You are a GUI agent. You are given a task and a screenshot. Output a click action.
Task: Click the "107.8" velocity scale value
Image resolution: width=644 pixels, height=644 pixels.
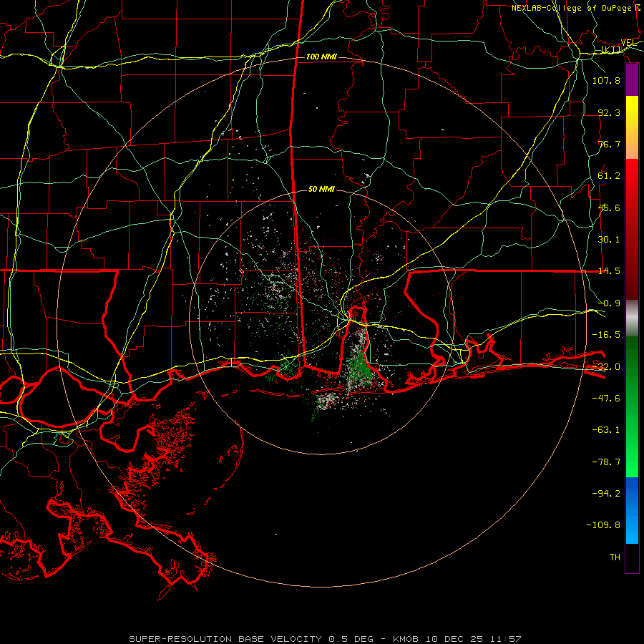[606, 80]
